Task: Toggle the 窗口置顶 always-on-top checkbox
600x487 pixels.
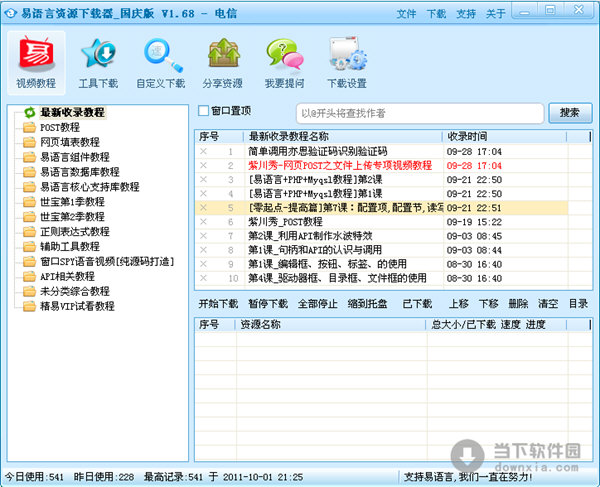Action: coord(204,111)
